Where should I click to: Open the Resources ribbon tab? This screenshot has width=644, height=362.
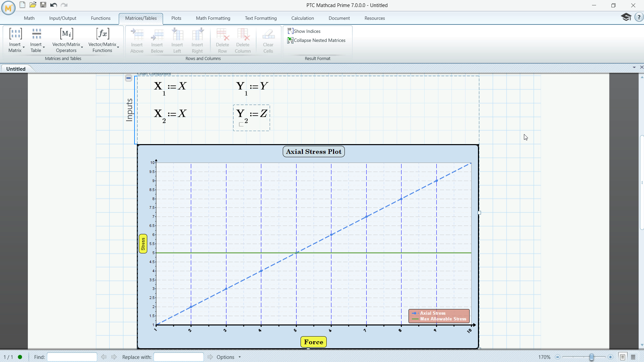pyautogui.click(x=375, y=18)
